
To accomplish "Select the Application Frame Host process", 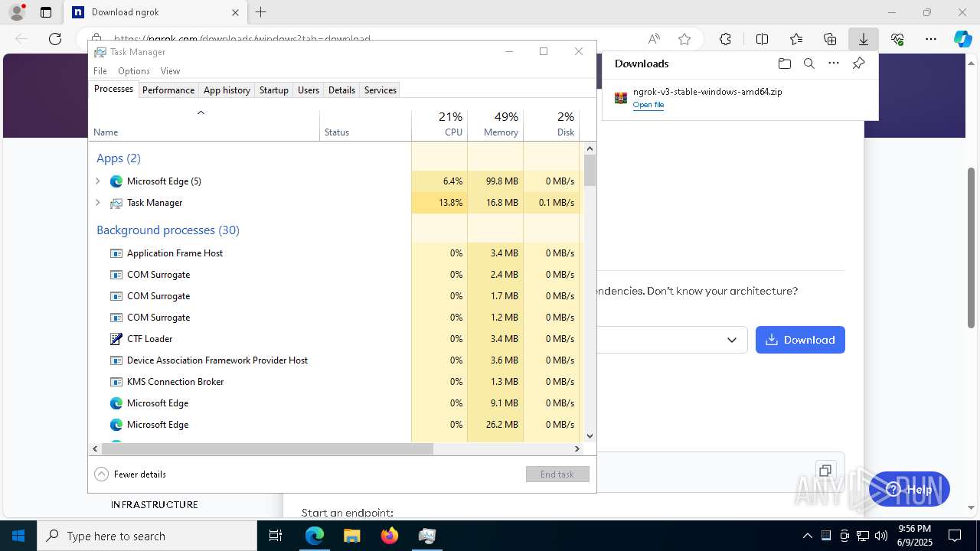I will 335,253.
